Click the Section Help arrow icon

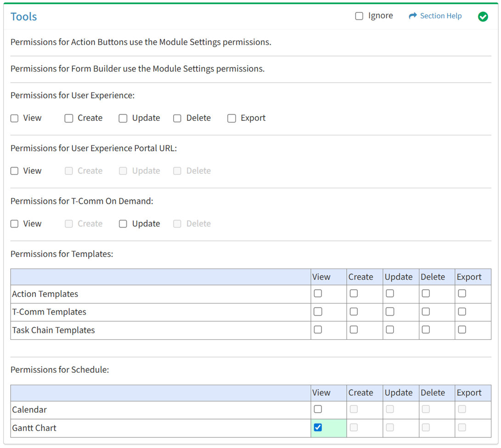(x=412, y=16)
